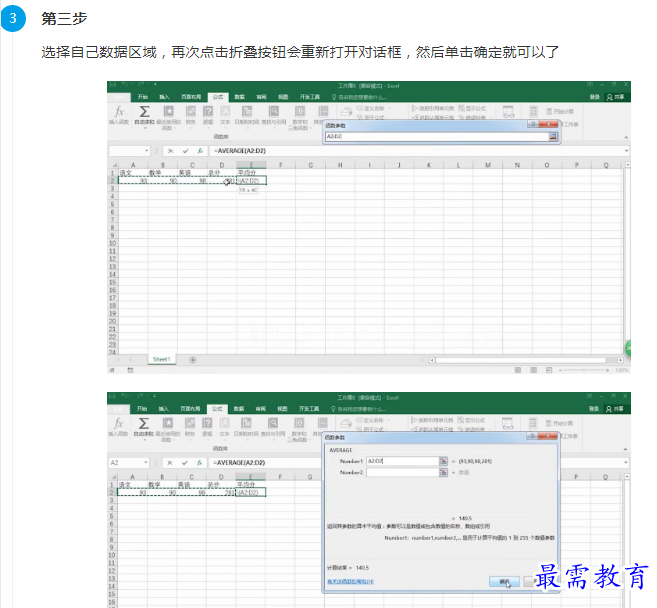This screenshot has height=608, width=657.
Task: Click 文本 functions icon in first Excel image
Action: click(x=225, y=111)
